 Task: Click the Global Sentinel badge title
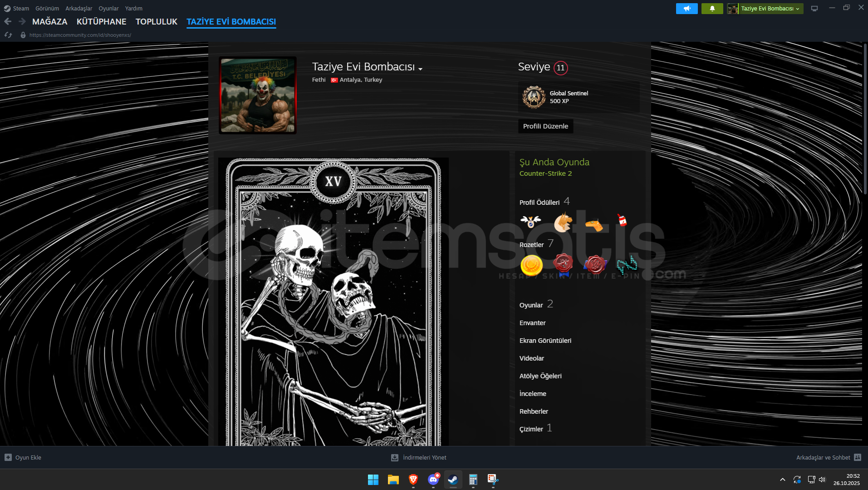click(x=569, y=93)
